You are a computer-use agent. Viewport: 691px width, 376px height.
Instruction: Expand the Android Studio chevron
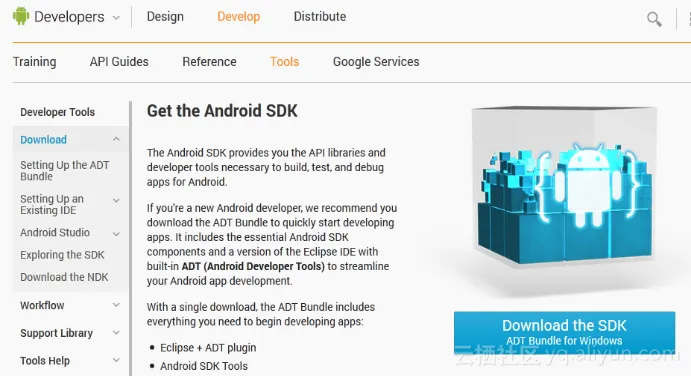pos(116,234)
